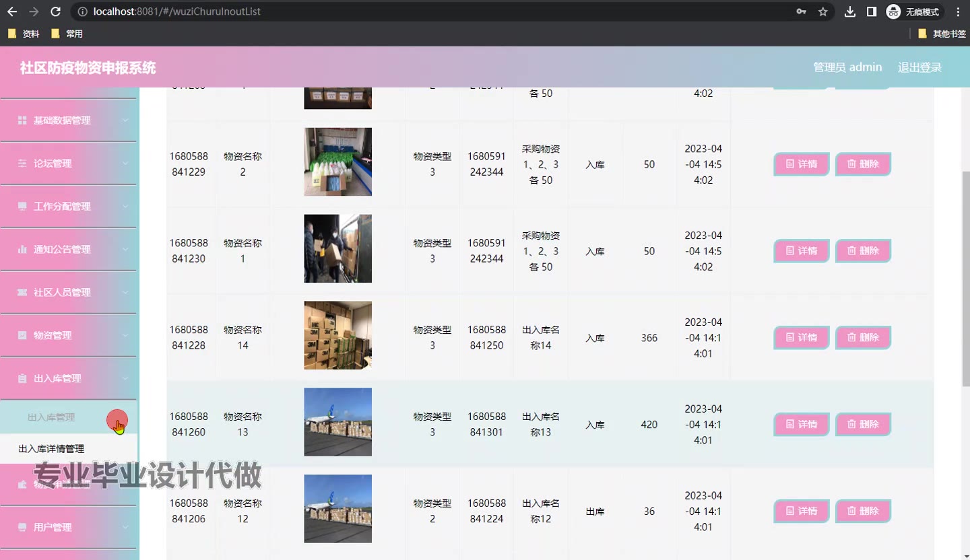Bookmark page with the star icon
Image resolution: width=970 pixels, height=560 pixels.
[x=822, y=11]
